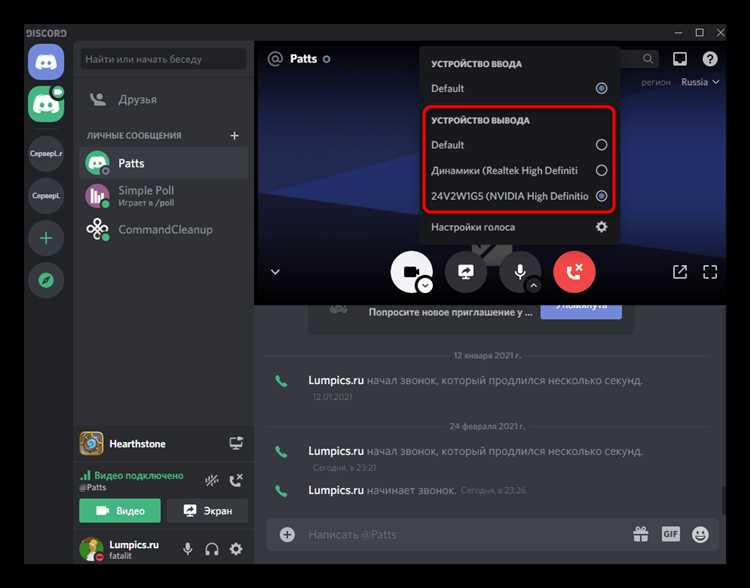The image size is (750, 588).
Task: Click the find or start conversation field
Action: click(163, 59)
